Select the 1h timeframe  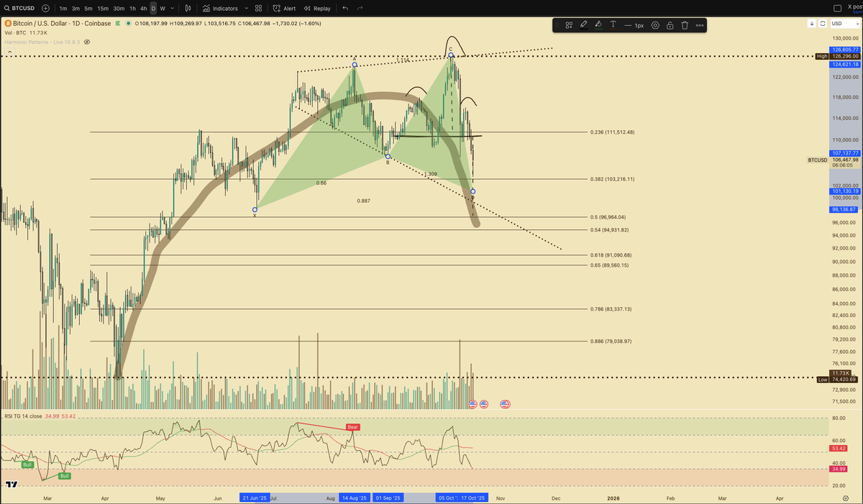coord(132,9)
